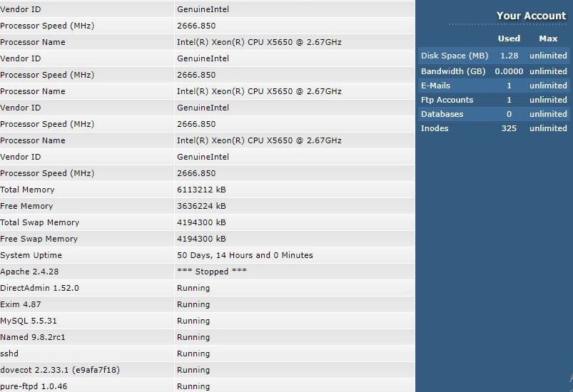
Task: Select the 6113212 kB total memory value
Action: 201,190
